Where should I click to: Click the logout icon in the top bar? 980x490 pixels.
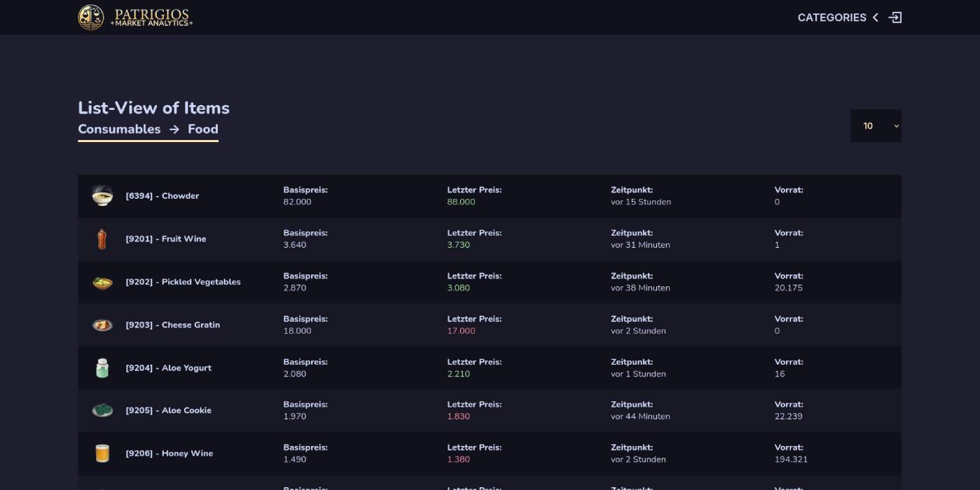[x=897, y=17]
